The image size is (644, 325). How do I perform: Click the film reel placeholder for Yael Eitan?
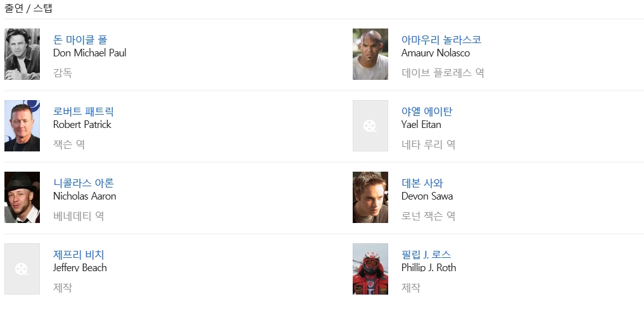(x=370, y=125)
